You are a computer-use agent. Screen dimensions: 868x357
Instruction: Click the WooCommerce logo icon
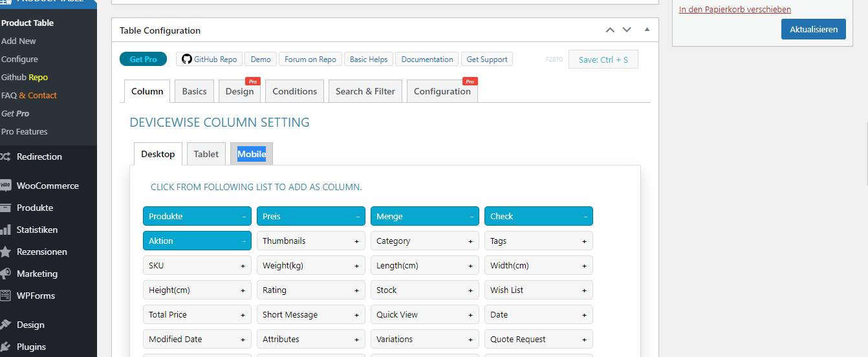tap(5, 186)
